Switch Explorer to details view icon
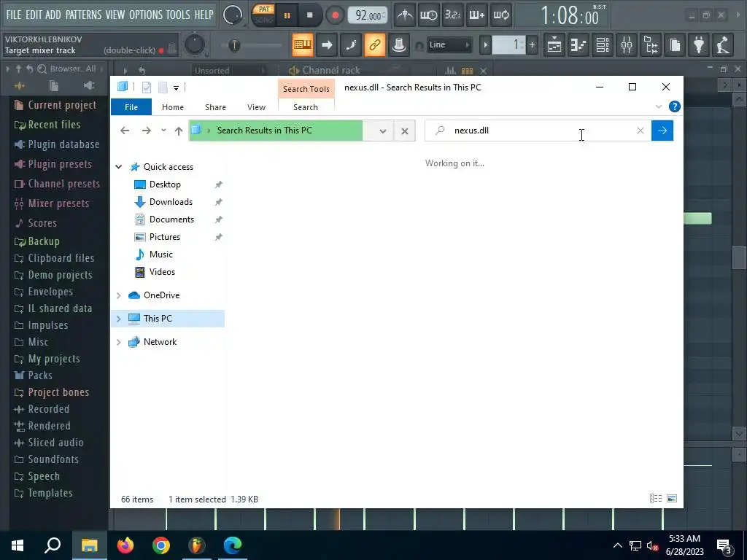Image resolution: width=747 pixels, height=560 pixels. click(656, 499)
